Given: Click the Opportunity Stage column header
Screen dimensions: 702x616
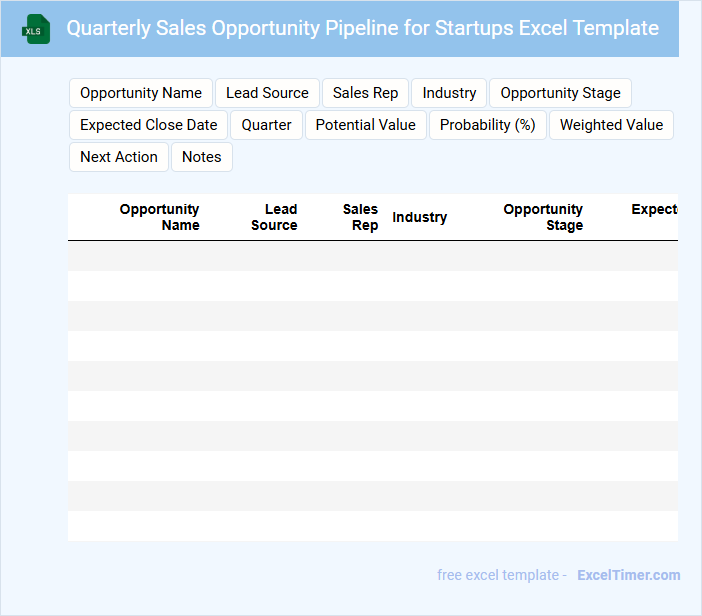Looking at the screenshot, I should [x=543, y=217].
